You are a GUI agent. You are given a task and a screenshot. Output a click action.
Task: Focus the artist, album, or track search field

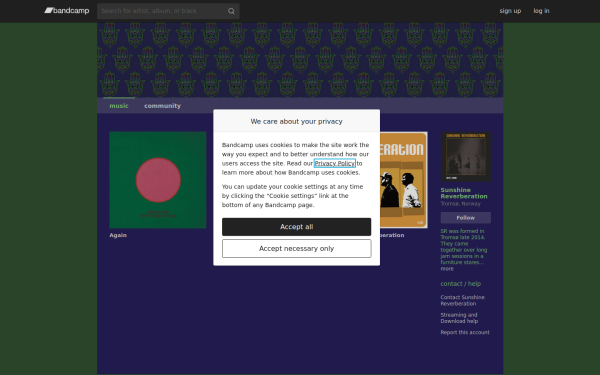[168, 11]
